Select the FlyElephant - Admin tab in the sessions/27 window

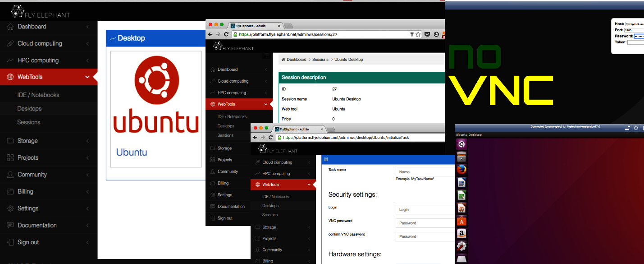(x=255, y=26)
